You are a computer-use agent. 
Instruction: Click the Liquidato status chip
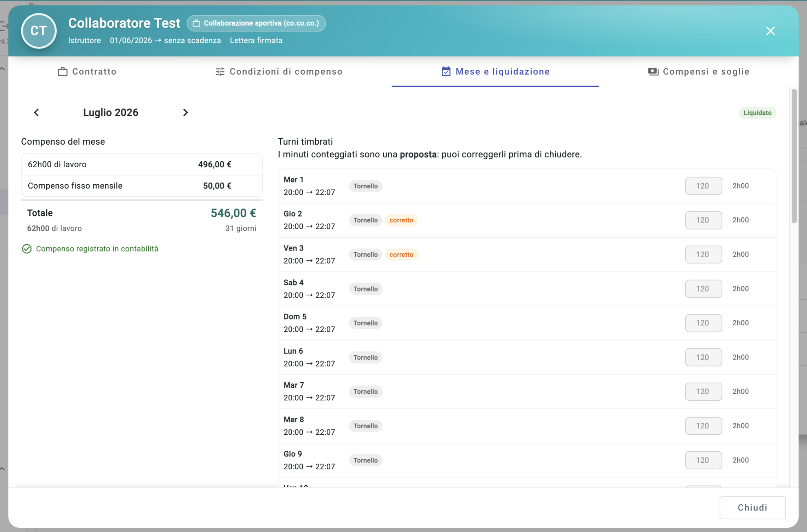pos(757,113)
